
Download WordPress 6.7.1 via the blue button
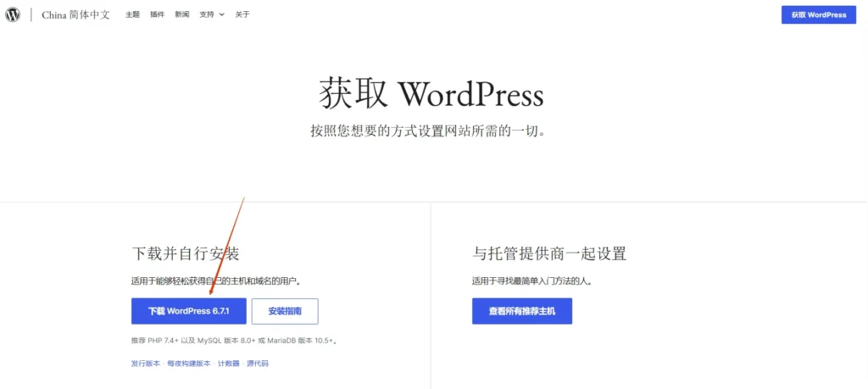point(189,311)
